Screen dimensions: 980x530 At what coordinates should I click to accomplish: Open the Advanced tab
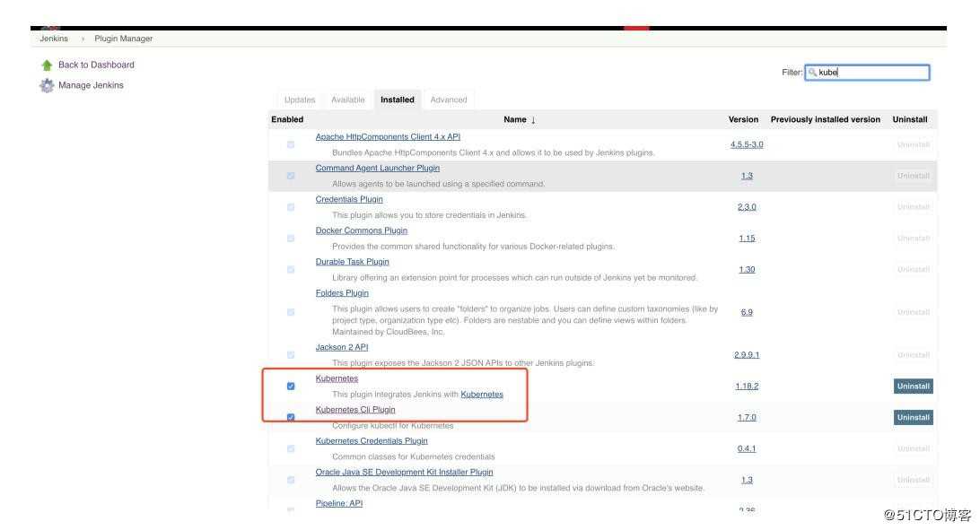click(448, 100)
